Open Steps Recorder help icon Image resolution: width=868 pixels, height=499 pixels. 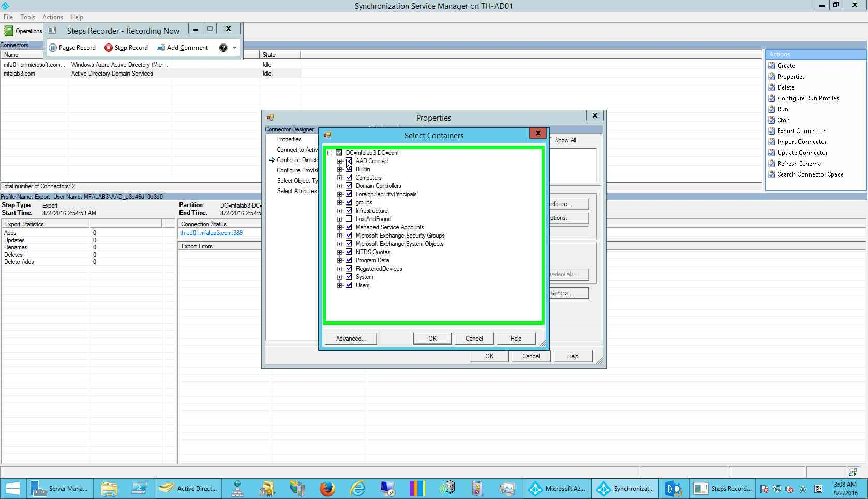pyautogui.click(x=223, y=48)
